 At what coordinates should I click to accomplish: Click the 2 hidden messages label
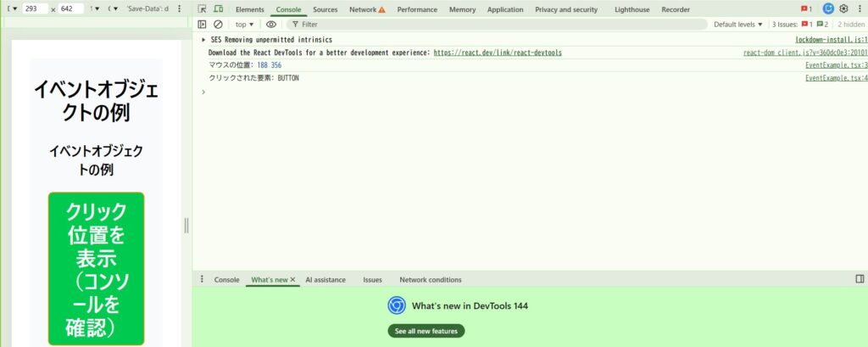point(851,25)
